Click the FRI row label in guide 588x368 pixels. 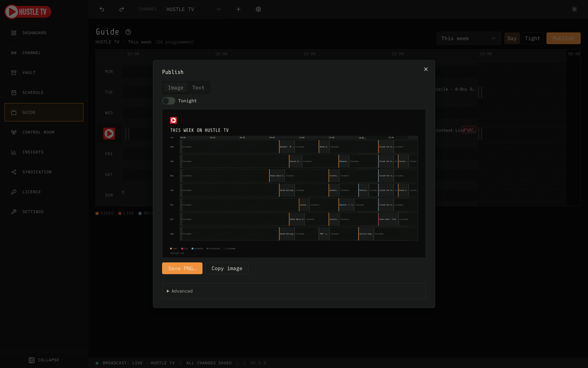click(x=109, y=154)
